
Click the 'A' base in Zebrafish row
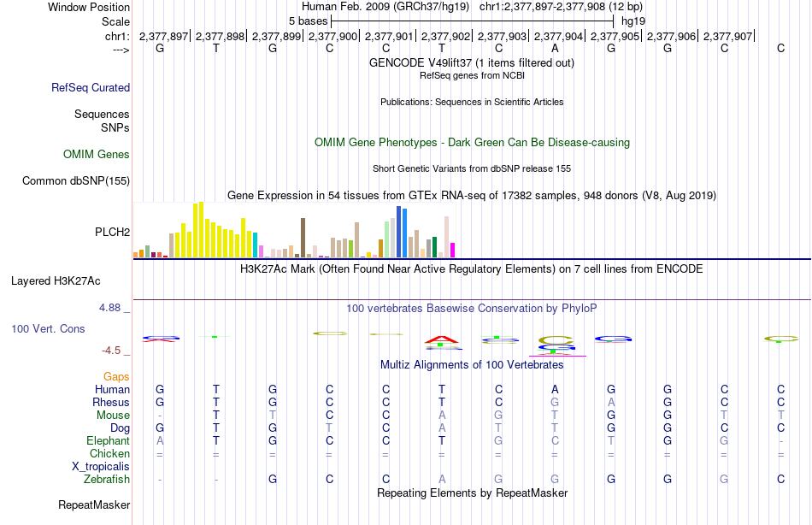point(442,480)
